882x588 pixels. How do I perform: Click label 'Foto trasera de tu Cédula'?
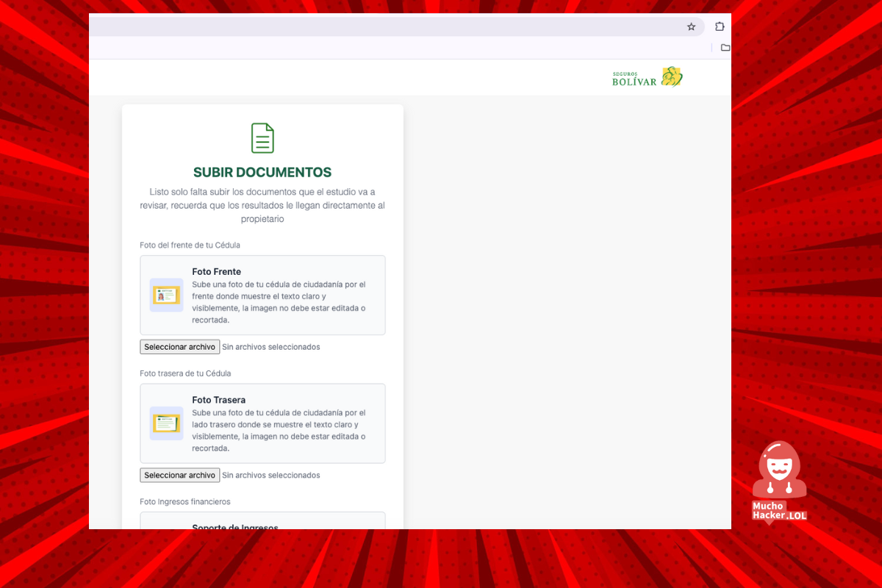pyautogui.click(x=185, y=373)
